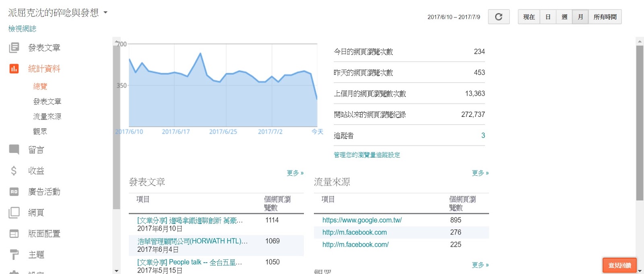
Task: Click the posts icon beside 發表文章
Action: [x=14, y=48]
